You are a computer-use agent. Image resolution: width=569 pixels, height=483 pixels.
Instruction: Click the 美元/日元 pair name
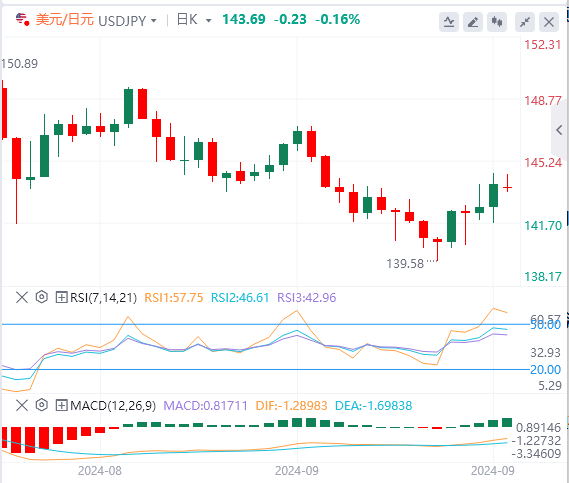click(65, 19)
